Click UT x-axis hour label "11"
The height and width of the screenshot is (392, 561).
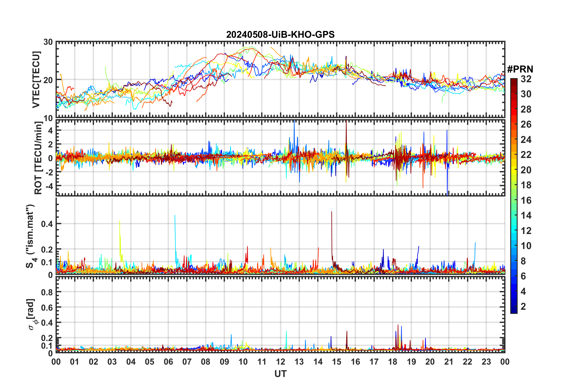pos(262,362)
